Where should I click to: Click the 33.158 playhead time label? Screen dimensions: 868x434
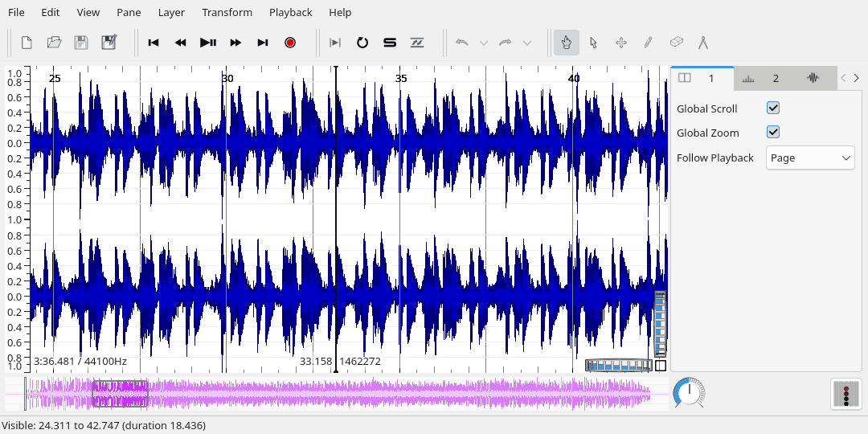[x=316, y=362]
